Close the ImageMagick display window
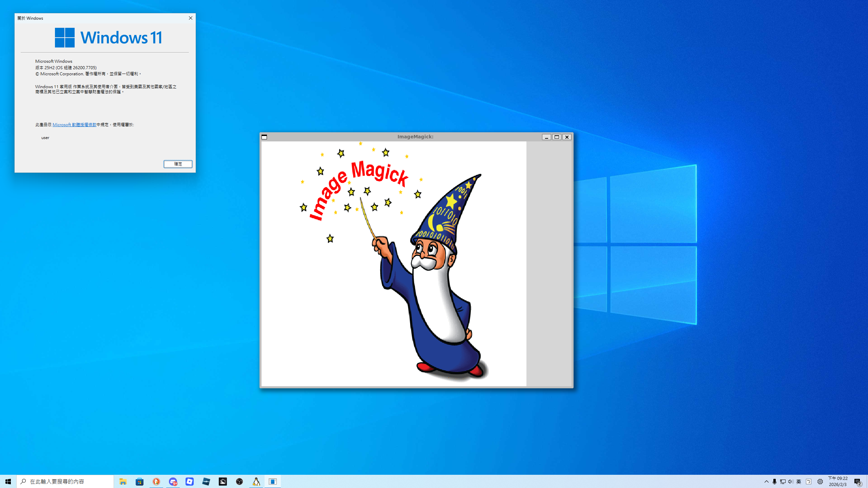Image resolution: width=868 pixels, height=488 pixels. pyautogui.click(x=566, y=137)
